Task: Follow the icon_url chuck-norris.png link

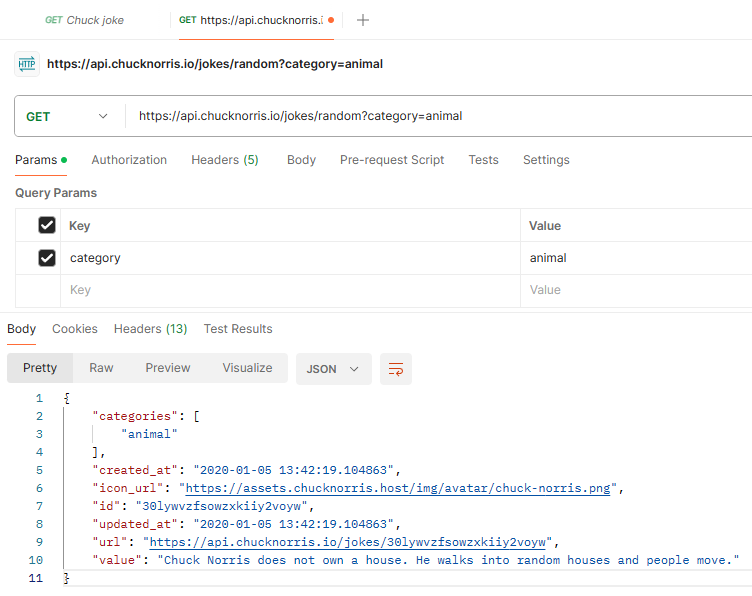Action: pos(398,489)
